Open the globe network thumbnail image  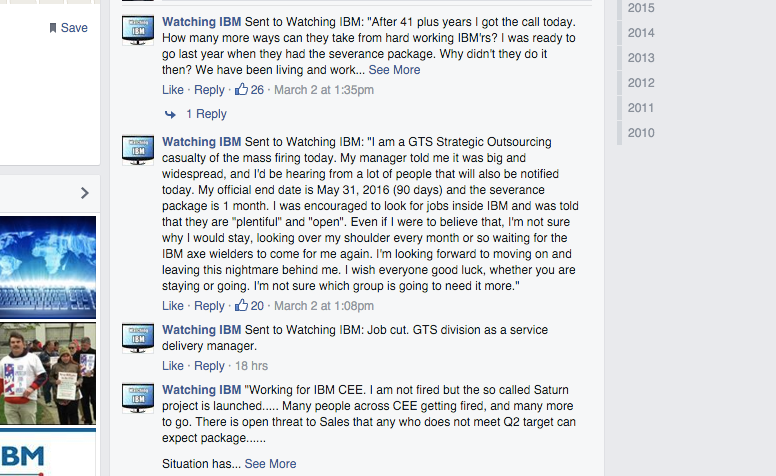coord(48,266)
